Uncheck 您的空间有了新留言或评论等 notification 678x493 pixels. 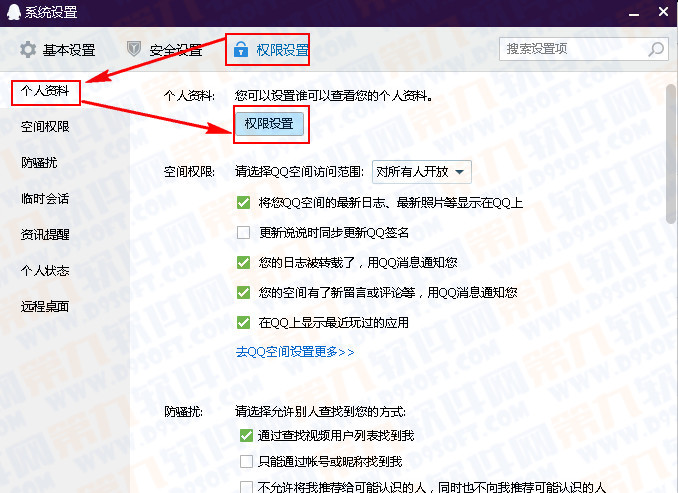pyautogui.click(x=243, y=293)
